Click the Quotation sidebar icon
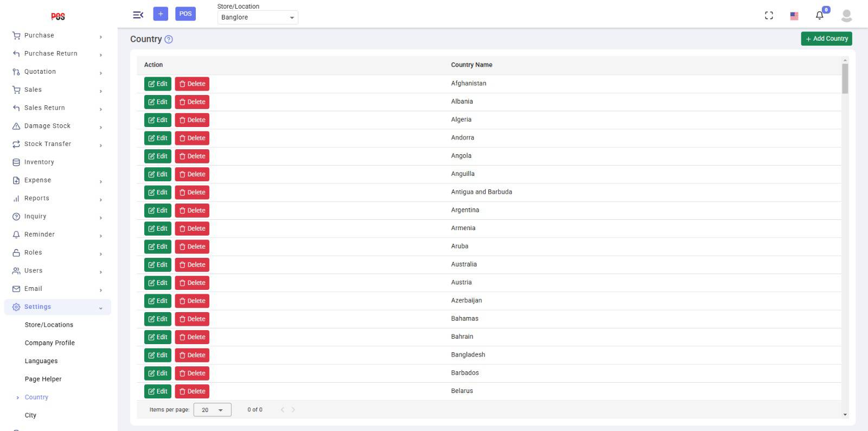 pos(16,72)
